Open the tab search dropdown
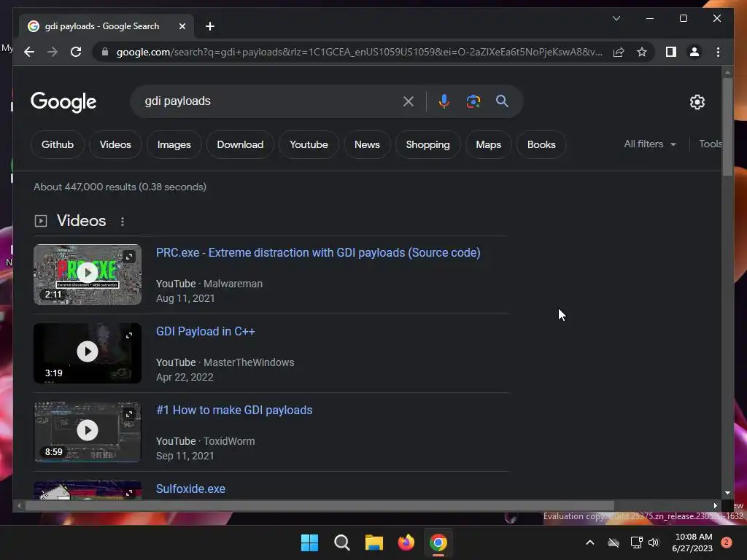Screen dimensions: 747x560 (616, 18)
